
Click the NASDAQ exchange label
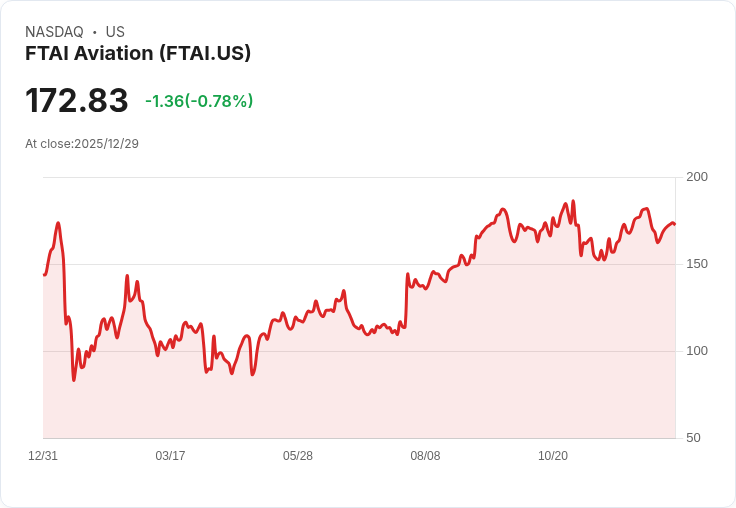54,32
